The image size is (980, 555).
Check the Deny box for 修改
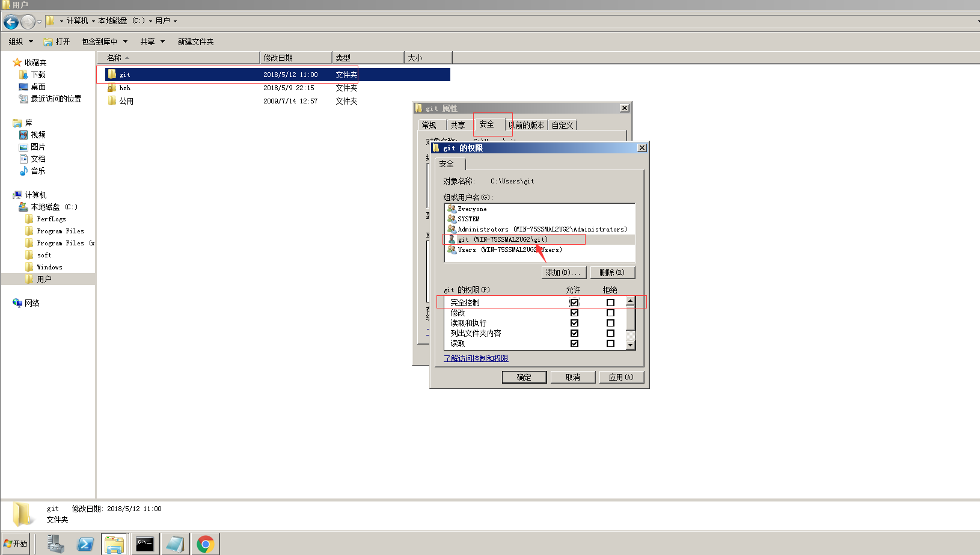[610, 313]
